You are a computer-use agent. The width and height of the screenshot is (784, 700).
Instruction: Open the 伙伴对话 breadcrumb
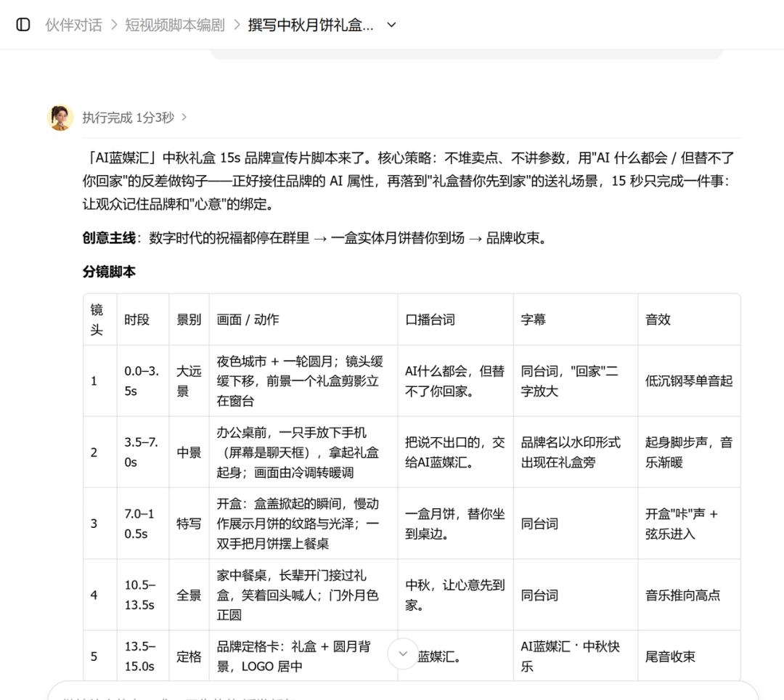(x=73, y=25)
